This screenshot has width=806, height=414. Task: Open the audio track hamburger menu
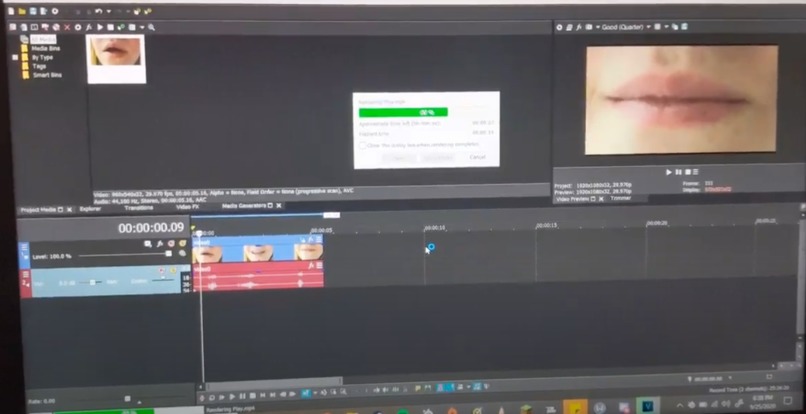pos(25,275)
